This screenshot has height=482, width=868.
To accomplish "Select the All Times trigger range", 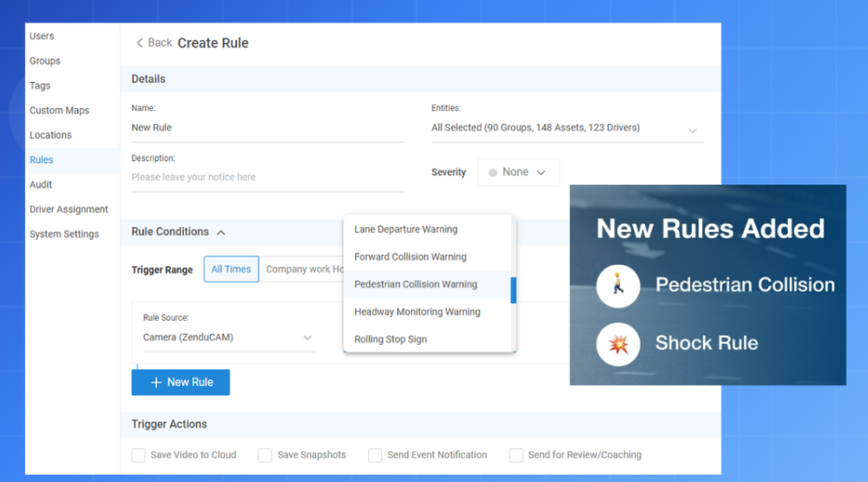I will click(x=231, y=269).
